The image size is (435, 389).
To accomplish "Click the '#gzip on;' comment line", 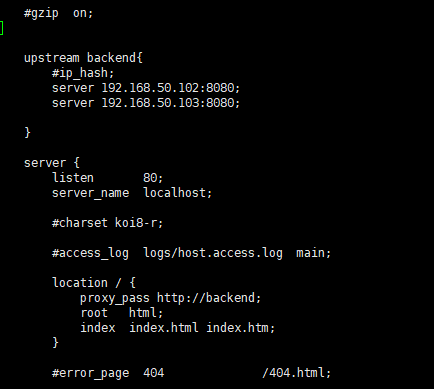I will 58,14.
